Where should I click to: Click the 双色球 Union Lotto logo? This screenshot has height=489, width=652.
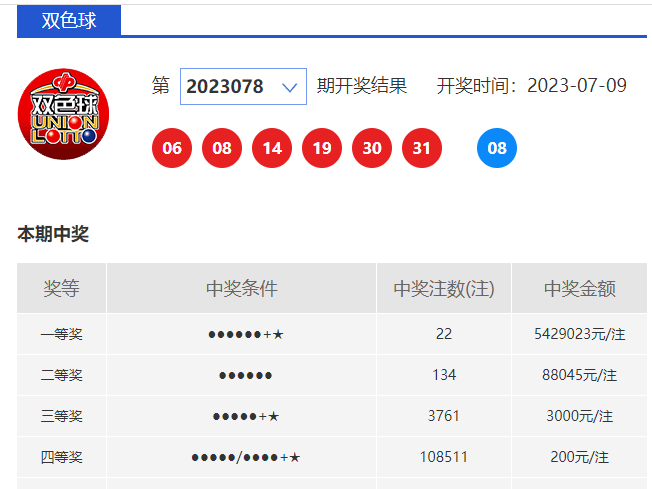[x=63, y=114]
